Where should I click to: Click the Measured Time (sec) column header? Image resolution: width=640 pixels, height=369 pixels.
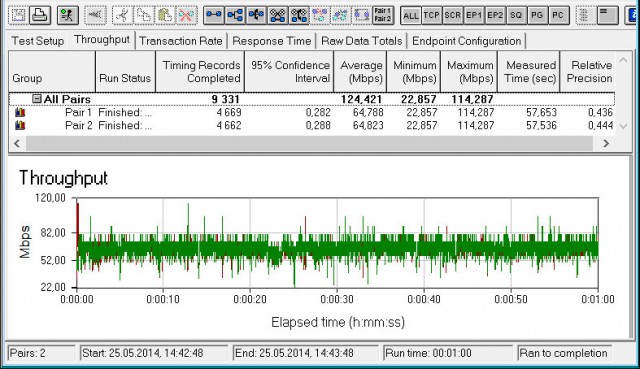(529, 71)
